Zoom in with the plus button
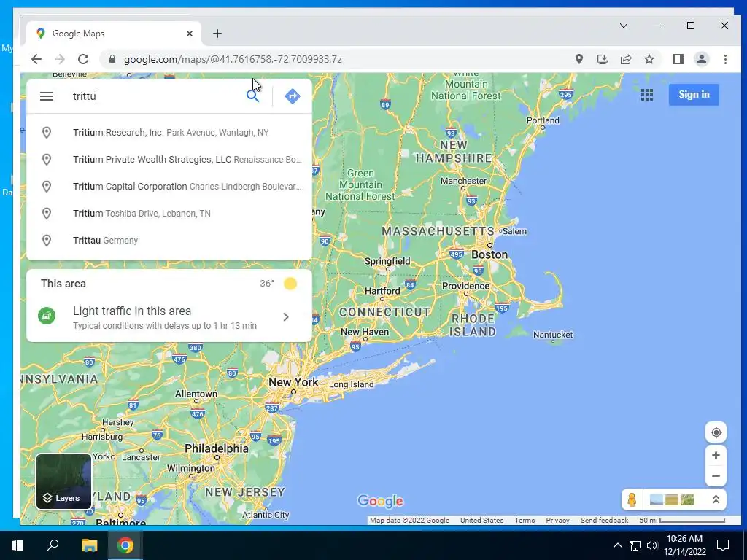The image size is (747, 560). coord(716,456)
